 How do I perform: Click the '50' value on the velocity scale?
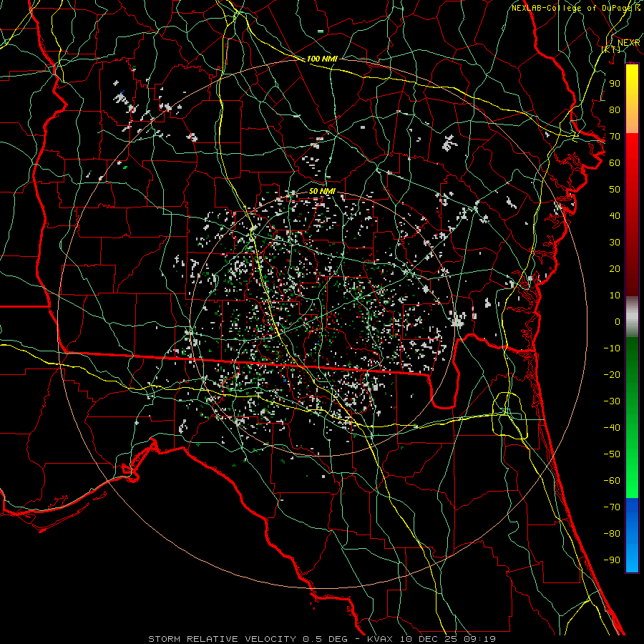coord(615,190)
